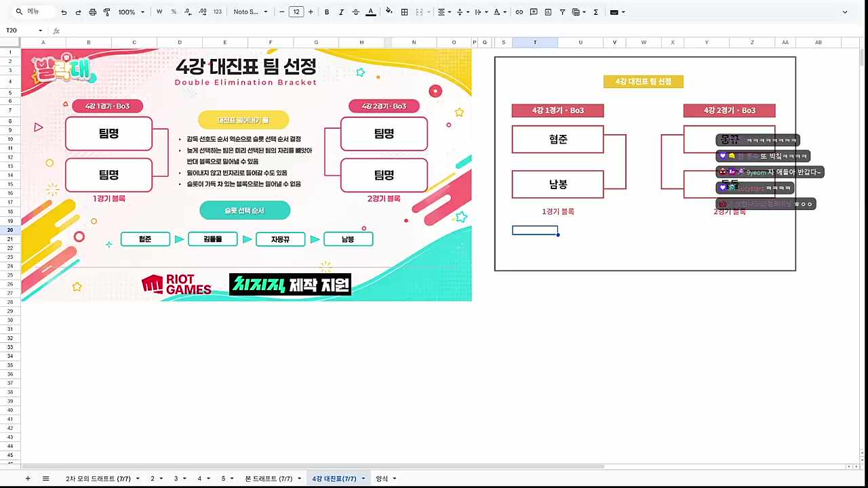Screen dimensions: 868x488
Task: Click the 4강 2경기 · Bo3 header cell
Action: (730, 110)
